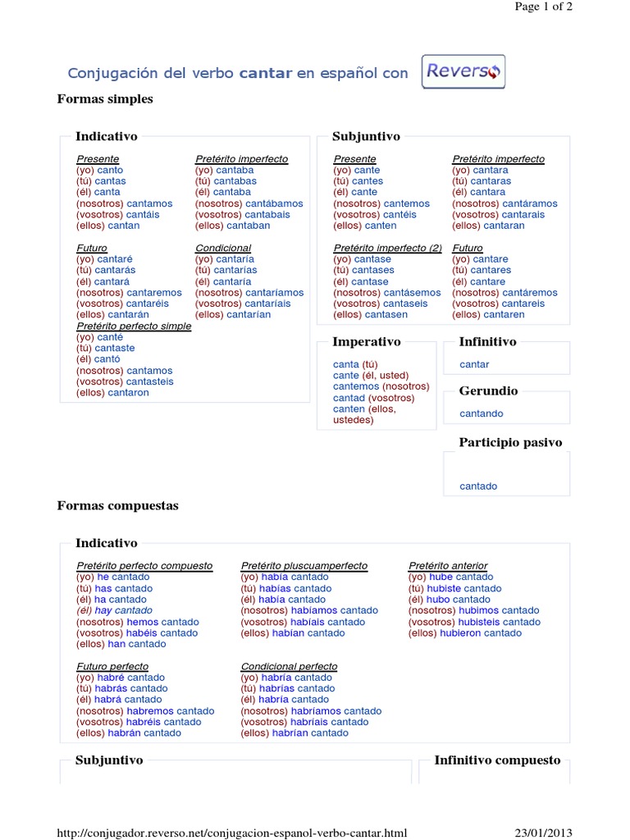Screen dimensions: 630x840
Task: Select the Pretérito perfecto simple heading
Action: 134,326
